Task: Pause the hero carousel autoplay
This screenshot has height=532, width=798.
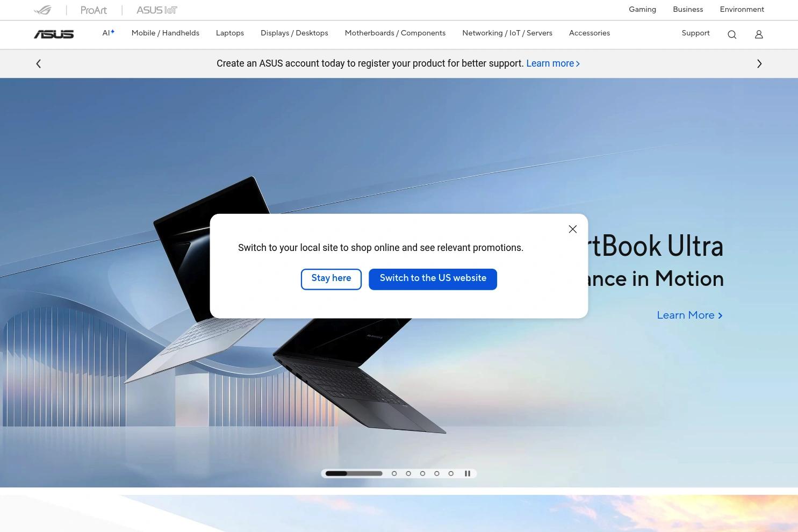Action: 468,473
